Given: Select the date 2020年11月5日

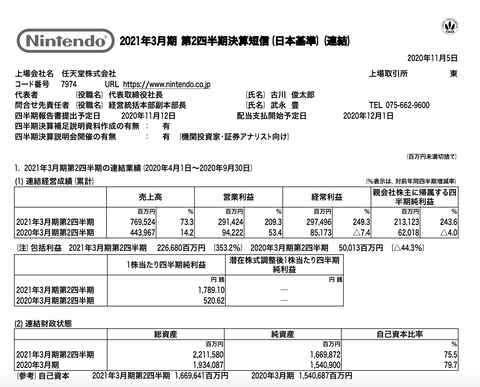Looking at the screenshot, I should click(432, 58).
